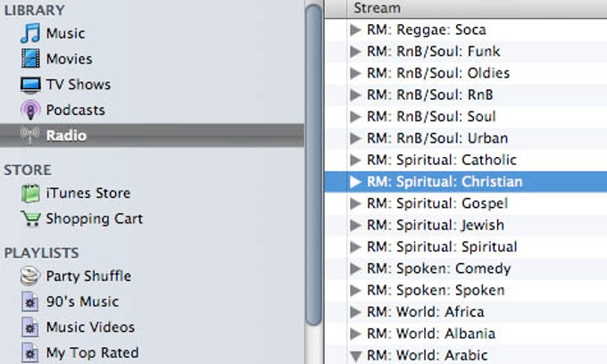Select the row text RM: Spiritual: Jewish
This screenshot has width=607, height=364.
(x=436, y=225)
